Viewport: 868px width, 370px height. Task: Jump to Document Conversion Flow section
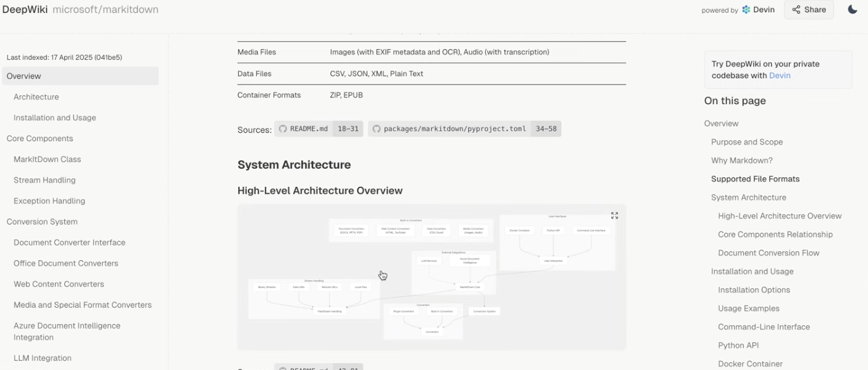pyautogui.click(x=769, y=253)
